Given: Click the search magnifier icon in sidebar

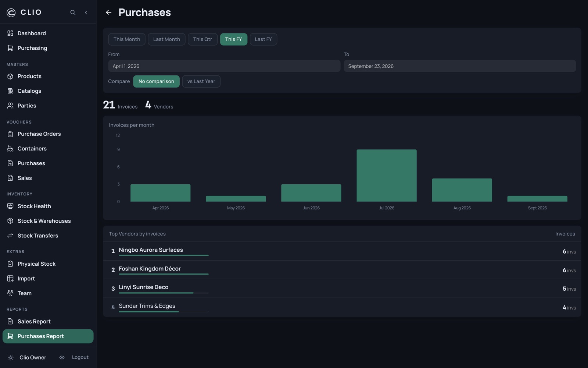Looking at the screenshot, I should 73,13.
